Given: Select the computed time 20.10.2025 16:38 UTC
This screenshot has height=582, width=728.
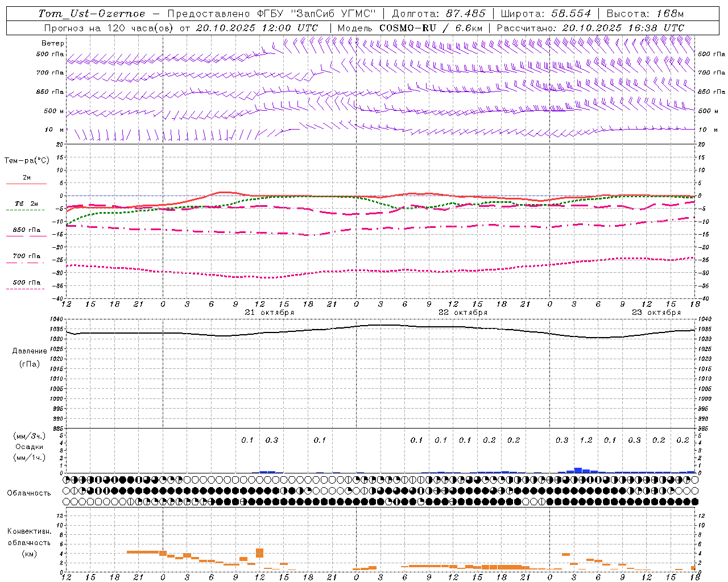Looking at the screenshot, I should tap(623, 28).
